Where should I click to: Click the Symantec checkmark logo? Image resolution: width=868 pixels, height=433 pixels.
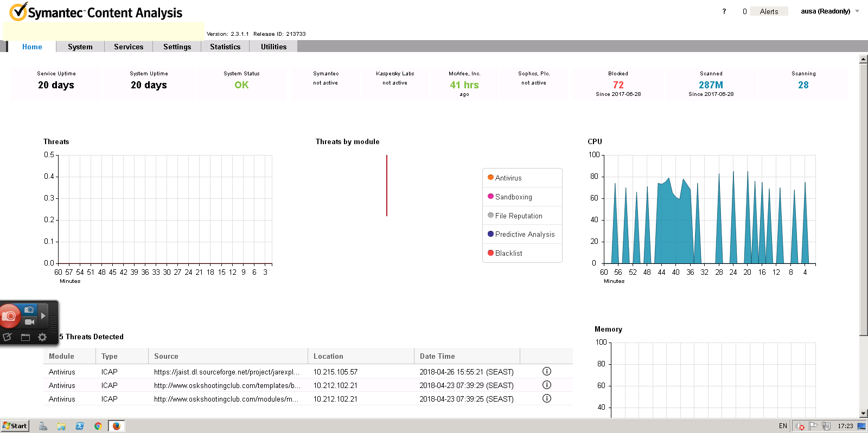(18, 11)
